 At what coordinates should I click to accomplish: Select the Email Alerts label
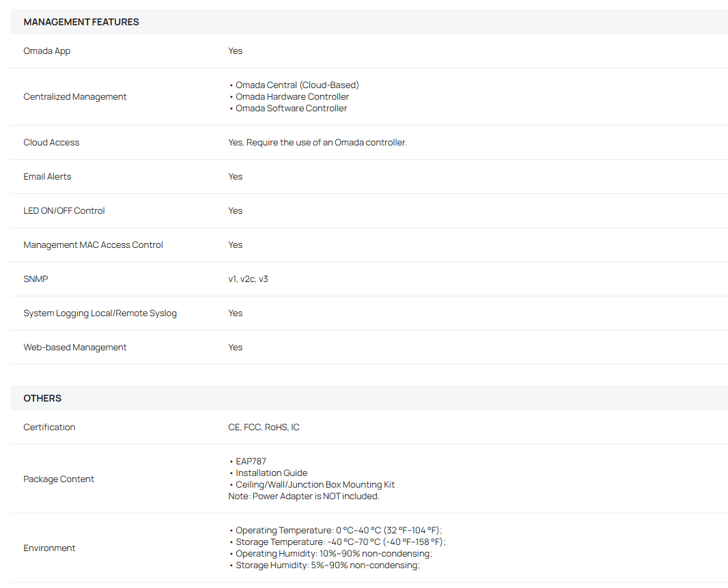click(x=47, y=177)
